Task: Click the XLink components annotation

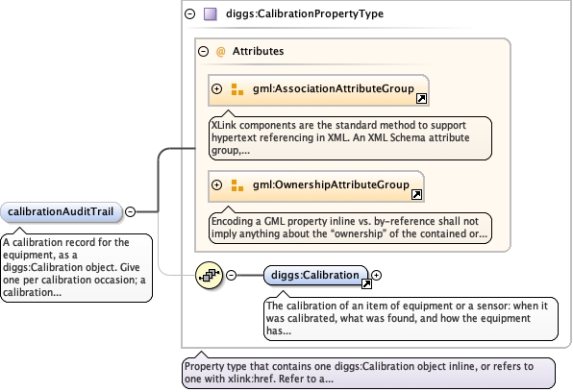Action: coord(350,138)
